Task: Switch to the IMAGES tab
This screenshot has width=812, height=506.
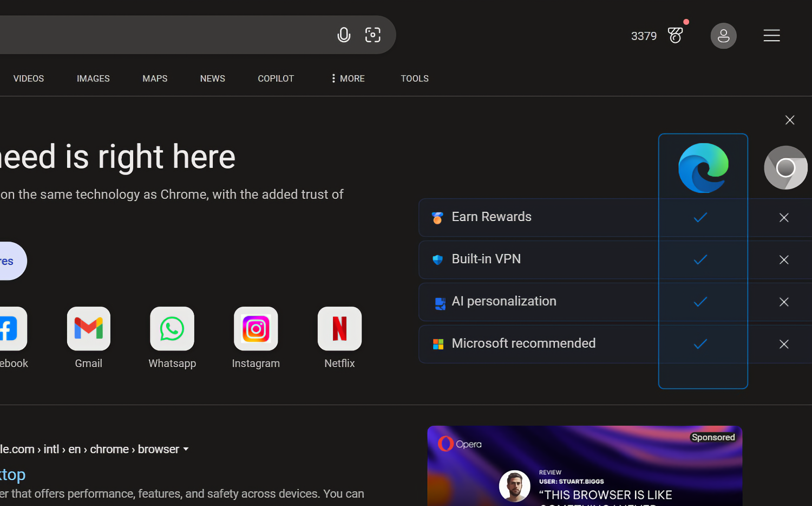Action: (93, 79)
